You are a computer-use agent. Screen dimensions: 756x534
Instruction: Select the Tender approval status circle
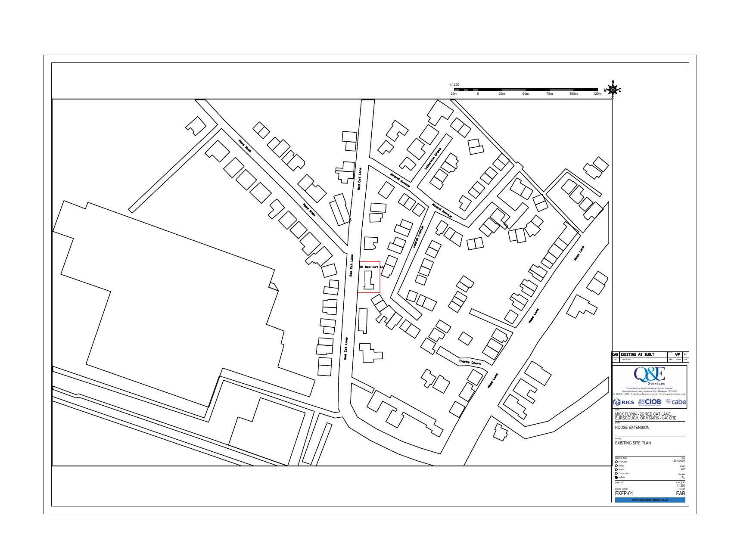click(x=616, y=470)
